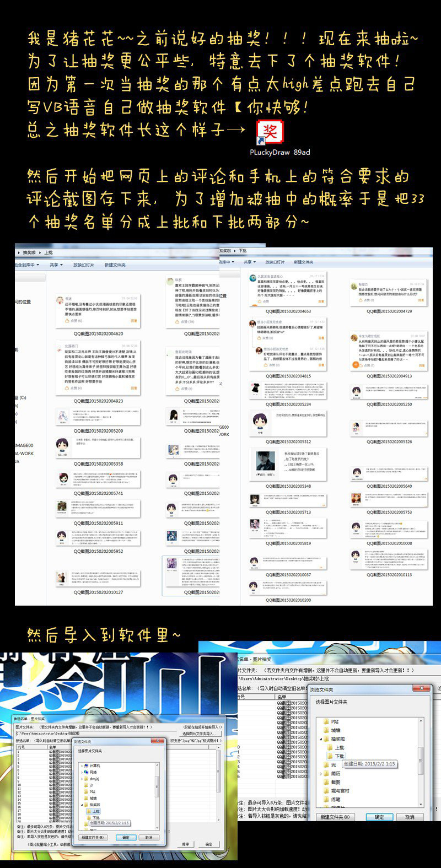The height and width of the screenshot is (868, 441).
Task: Select the P站 folder in right dialog
Action: tap(335, 721)
